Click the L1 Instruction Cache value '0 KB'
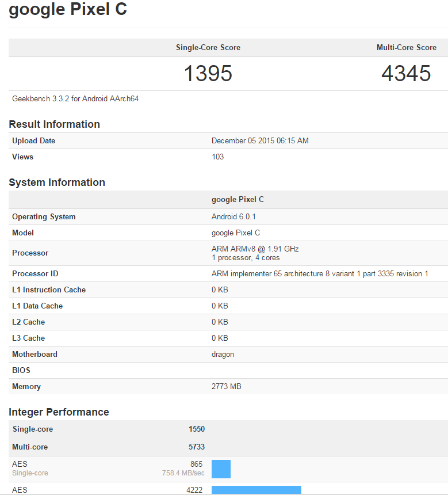Screen dimensions: 448x495 click(220, 290)
